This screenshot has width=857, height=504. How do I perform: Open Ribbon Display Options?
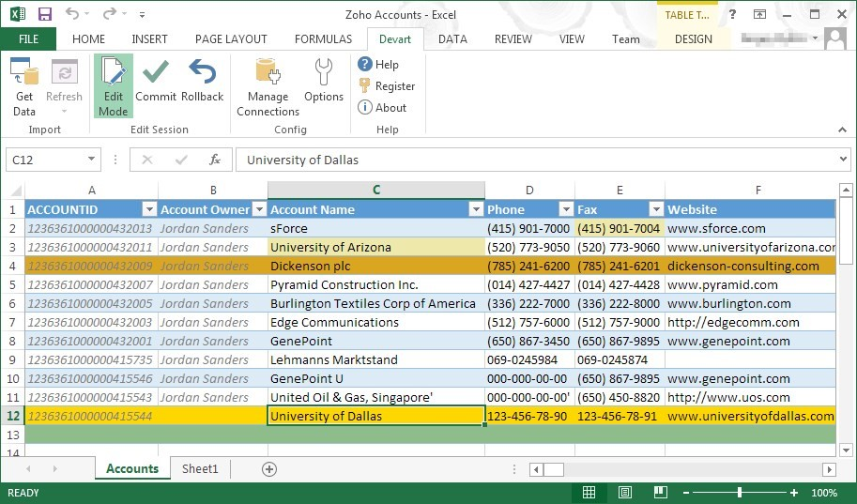coord(759,14)
